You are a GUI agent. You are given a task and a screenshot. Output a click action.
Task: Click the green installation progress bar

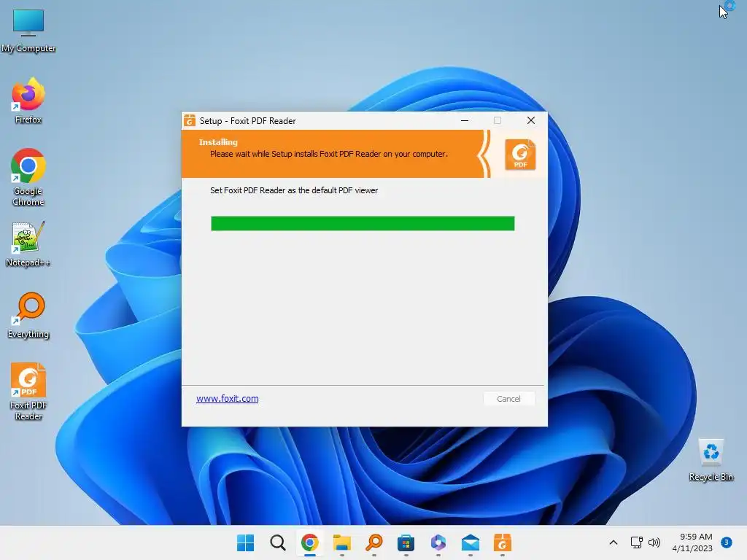click(x=363, y=223)
